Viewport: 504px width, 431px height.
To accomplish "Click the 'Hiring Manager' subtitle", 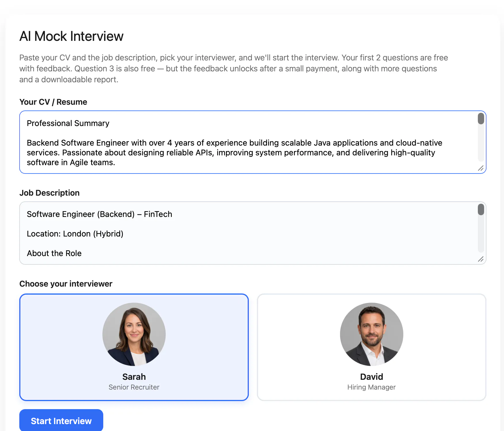I will [x=372, y=387].
